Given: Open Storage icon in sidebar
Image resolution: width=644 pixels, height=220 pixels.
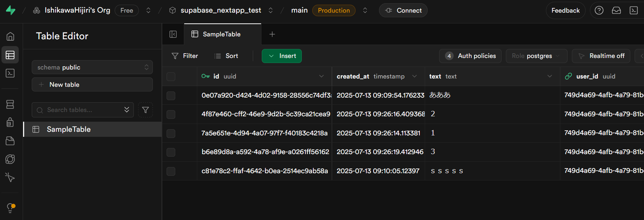Looking at the screenshot, I should (10, 141).
